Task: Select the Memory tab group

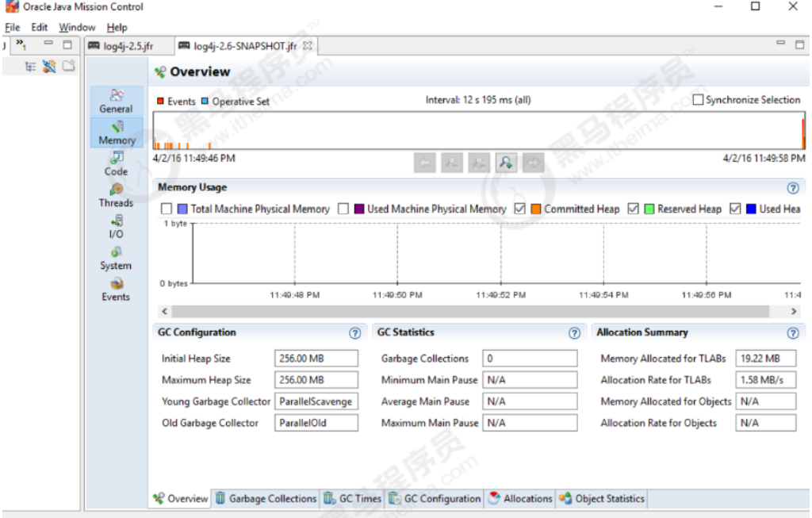Action: [x=116, y=133]
